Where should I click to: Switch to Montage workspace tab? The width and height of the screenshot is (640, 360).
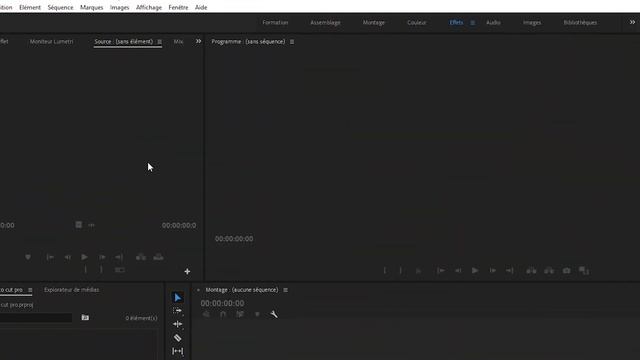click(374, 22)
